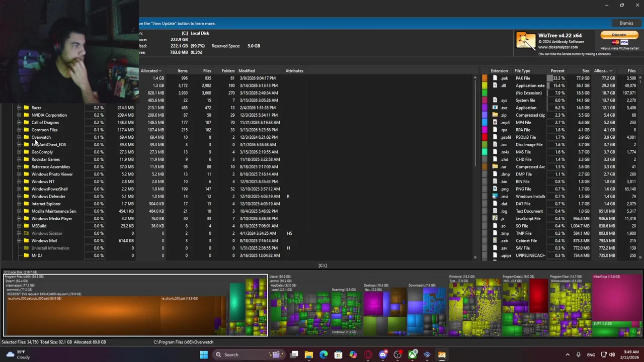Sort file types by Extension column
The height and width of the screenshot is (362, 644).
pyautogui.click(x=499, y=71)
